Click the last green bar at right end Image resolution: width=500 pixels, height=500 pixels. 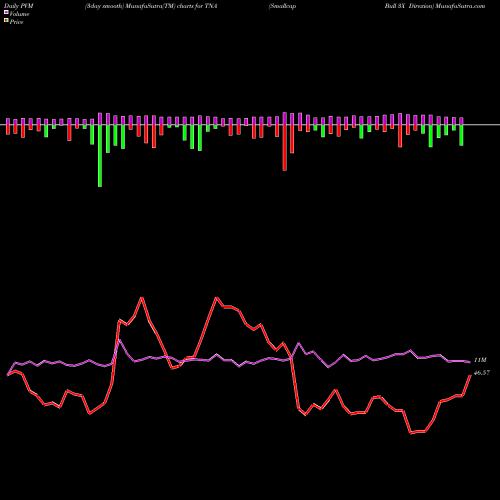coord(461,135)
